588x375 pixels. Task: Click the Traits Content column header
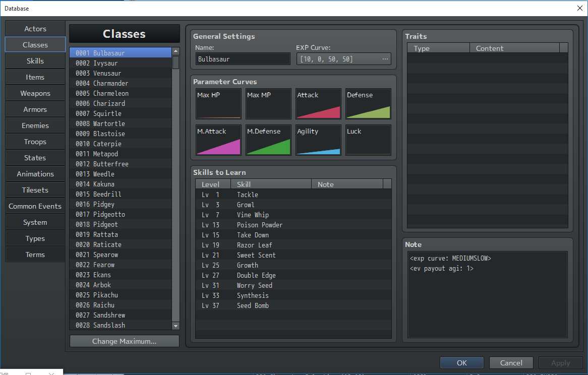[514, 48]
